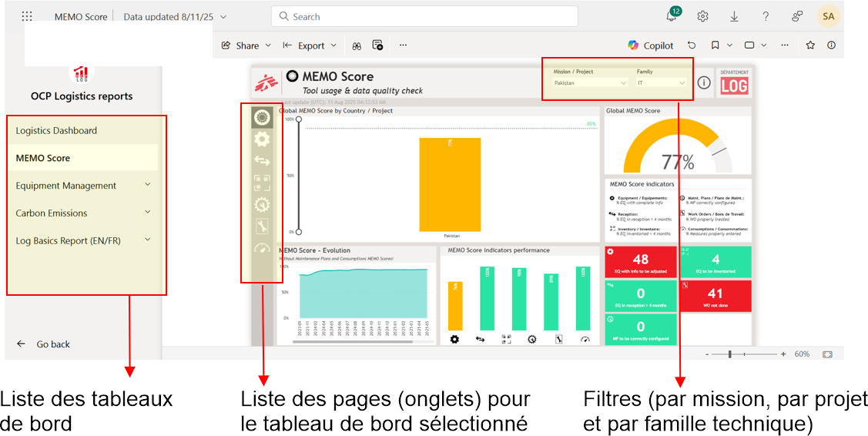Open the Family dropdown showing IT
Screen dimensions: 868x436
(661, 82)
